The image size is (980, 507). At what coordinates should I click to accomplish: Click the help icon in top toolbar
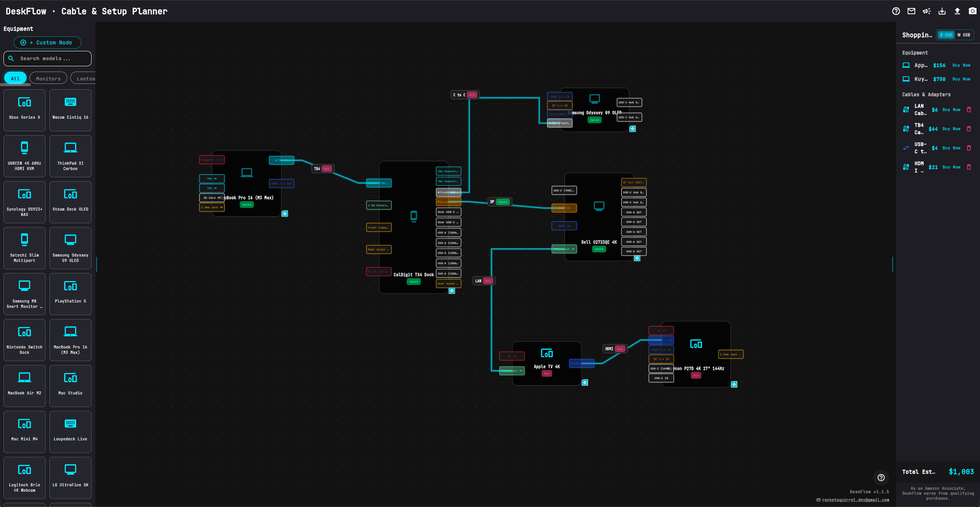tap(896, 11)
